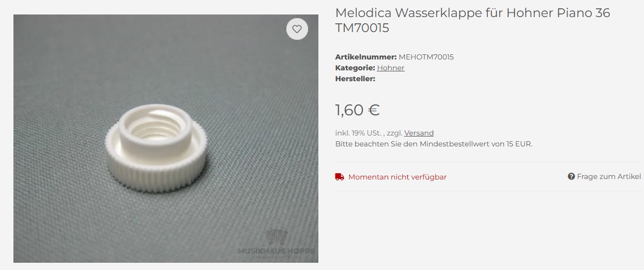Enlarge the white Wasserklappe product photo

click(x=166, y=139)
